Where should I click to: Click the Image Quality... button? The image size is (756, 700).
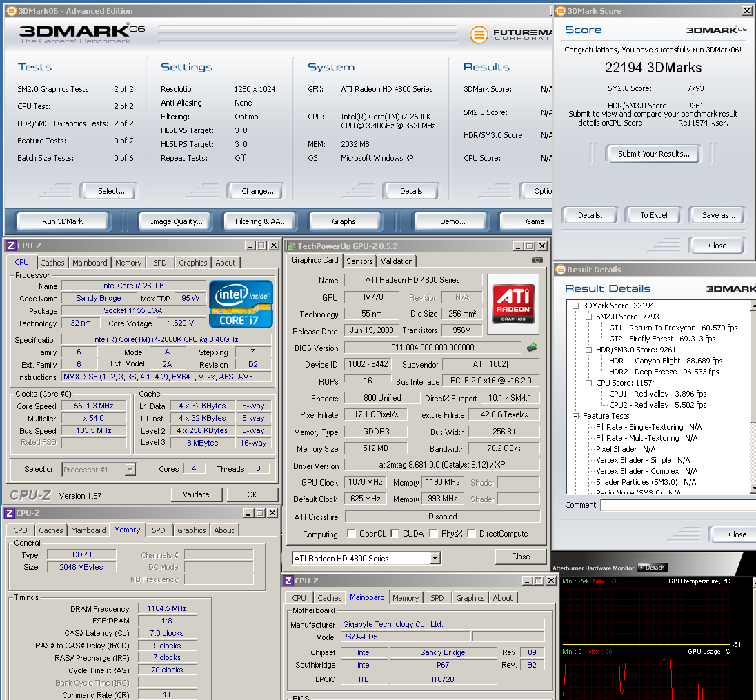(x=177, y=221)
